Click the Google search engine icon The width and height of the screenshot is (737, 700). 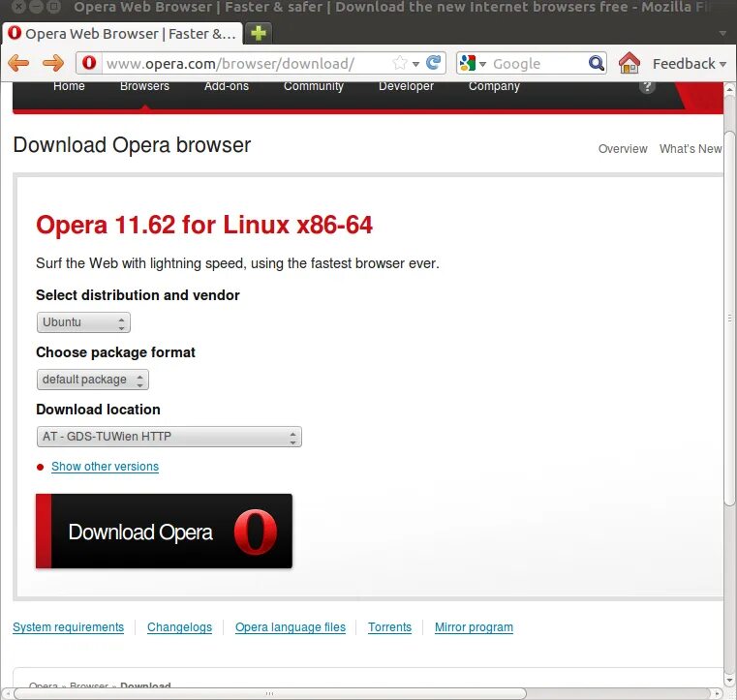point(467,63)
